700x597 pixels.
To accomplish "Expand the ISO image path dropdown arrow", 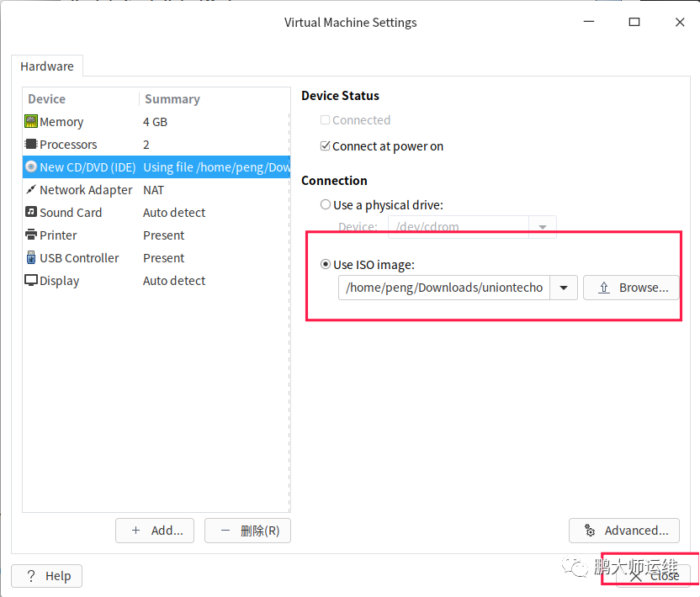I will [x=564, y=288].
